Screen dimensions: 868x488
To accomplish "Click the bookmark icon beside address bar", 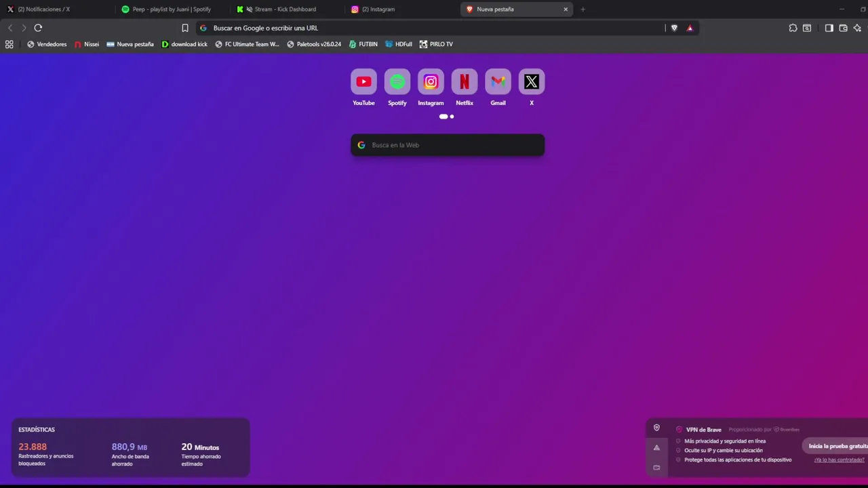I will tap(185, 28).
